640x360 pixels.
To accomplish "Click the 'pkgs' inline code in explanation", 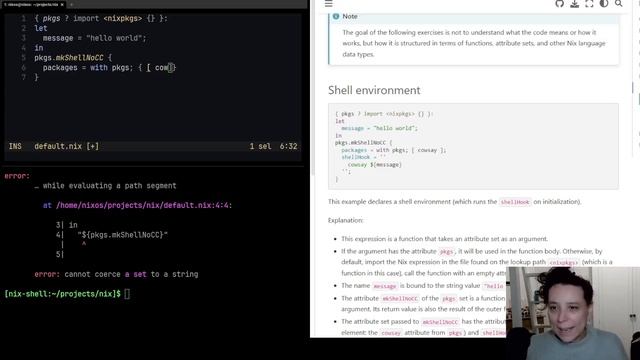I will (446, 251).
